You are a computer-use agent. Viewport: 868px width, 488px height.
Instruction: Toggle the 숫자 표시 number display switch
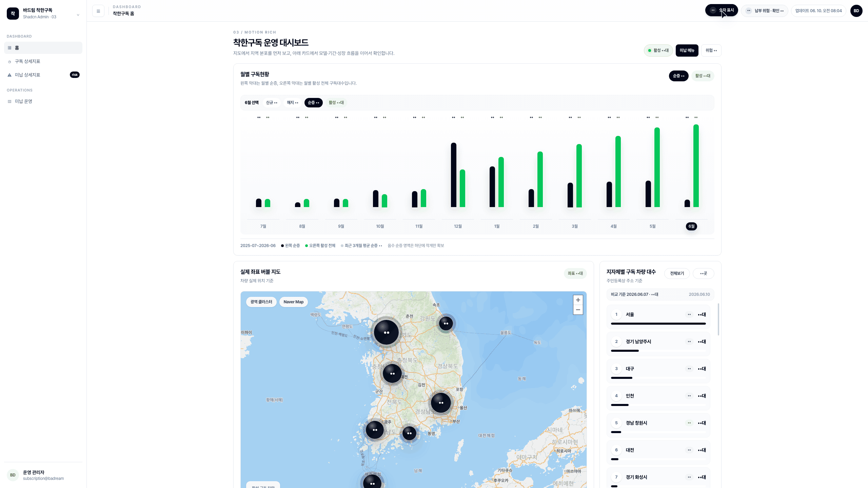[722, 10]
